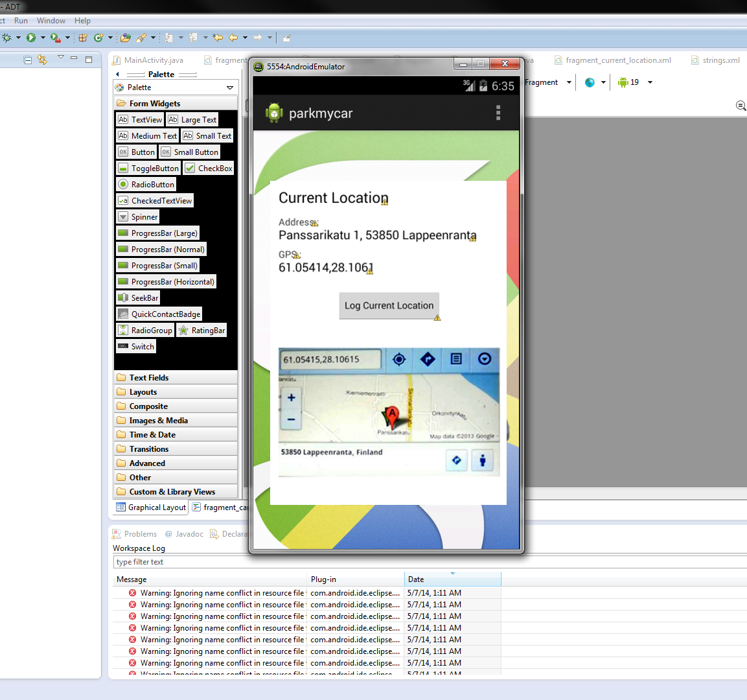The height and width of the screenshot is (700, 747).
Task: Switch to the Javadoc tab
Action: click(185, 534)
